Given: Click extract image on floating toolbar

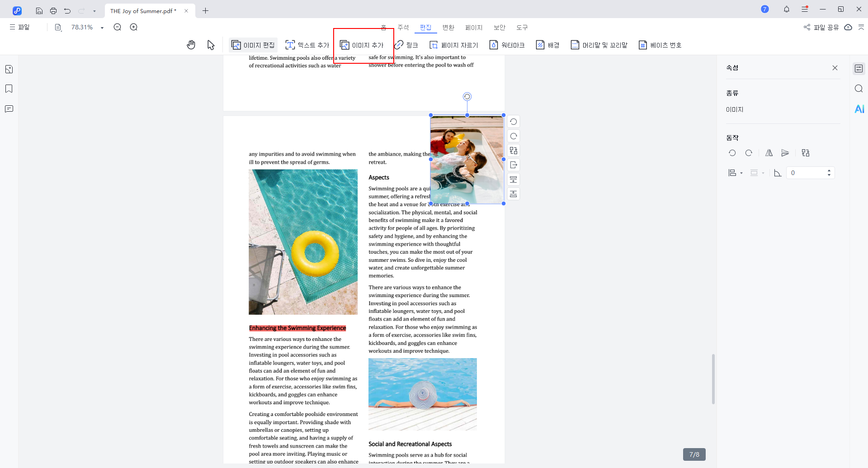Looking at the screenshot, I should (514, 165).
